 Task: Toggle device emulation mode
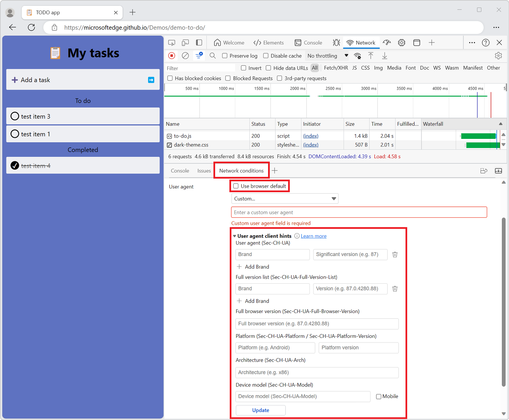click(x=185, y=42)
